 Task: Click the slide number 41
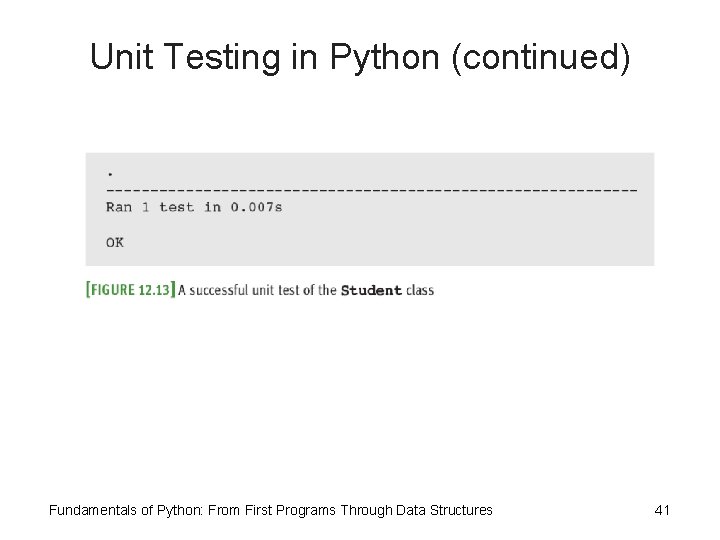[662, 511]
